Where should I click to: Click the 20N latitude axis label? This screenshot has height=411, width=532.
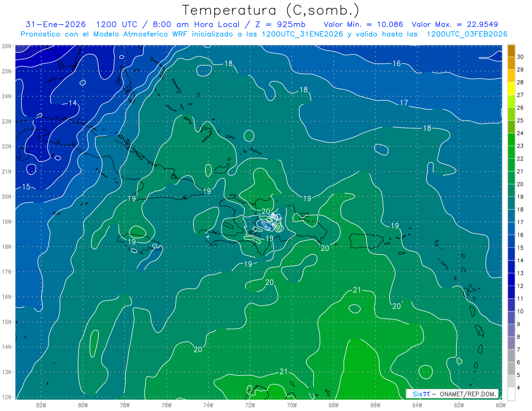click(x=6, y=196)
